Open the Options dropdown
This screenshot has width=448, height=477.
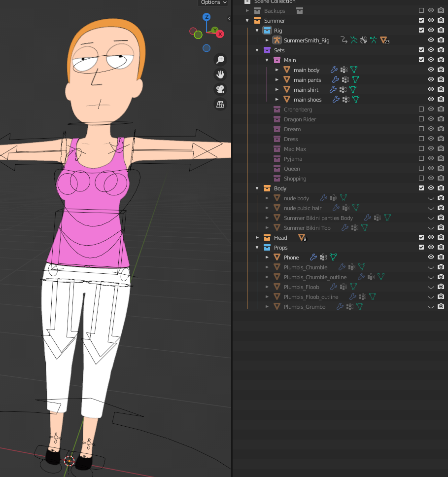click(214, 2)
